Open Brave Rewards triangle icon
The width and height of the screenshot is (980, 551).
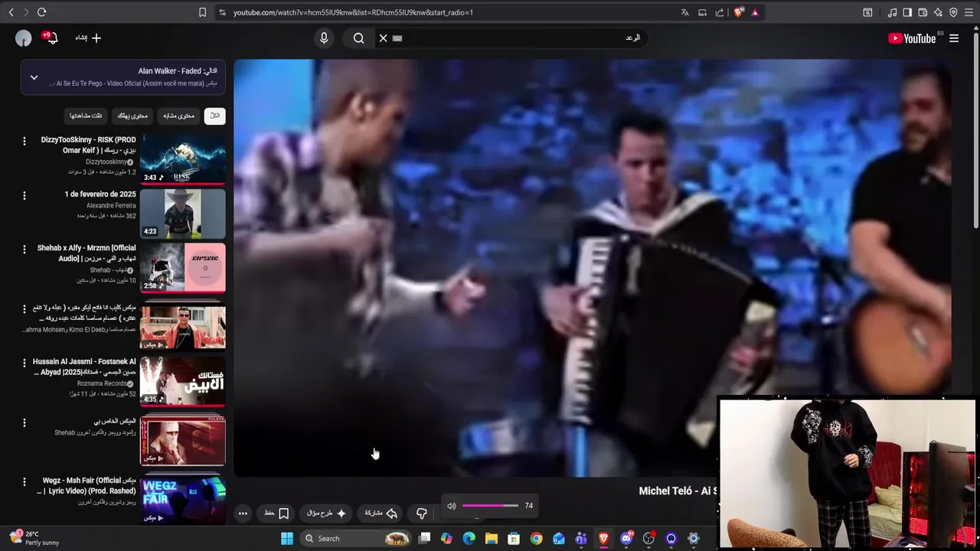coord(755,12)
